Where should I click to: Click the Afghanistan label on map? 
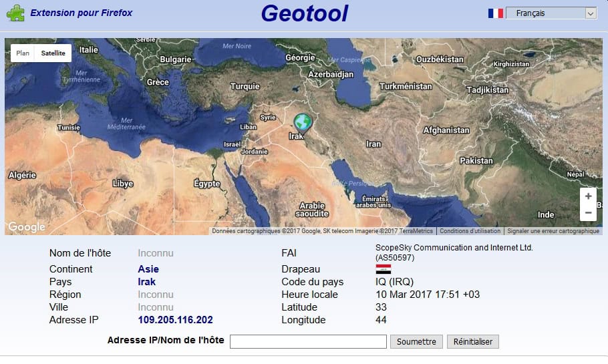pos(446,130)
